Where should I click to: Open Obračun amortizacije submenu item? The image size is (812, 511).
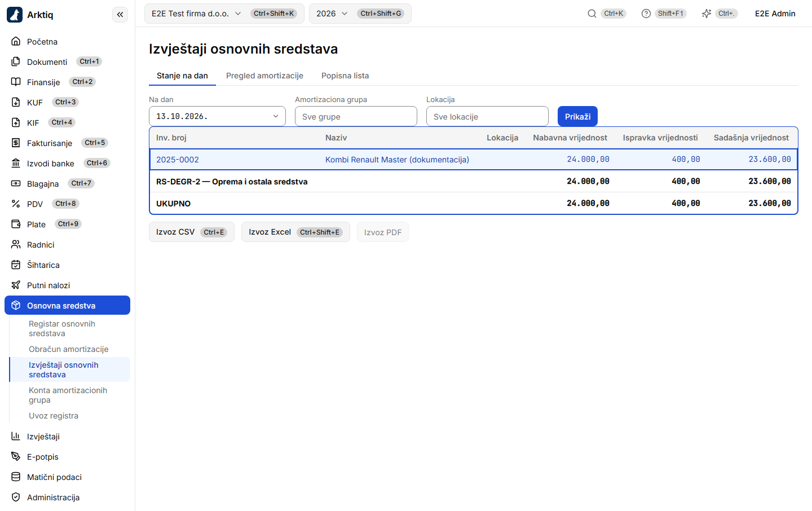point(70,349)
